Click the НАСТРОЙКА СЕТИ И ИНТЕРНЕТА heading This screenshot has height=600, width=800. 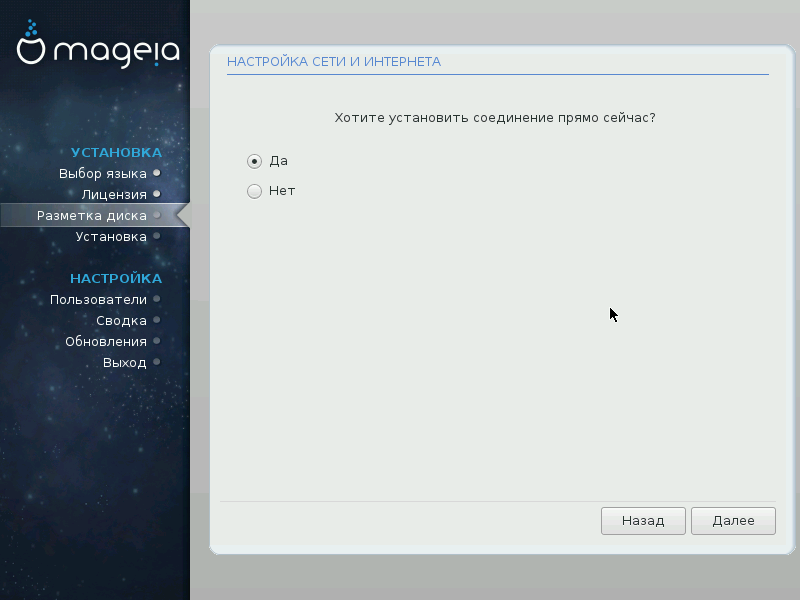(334, 62)
